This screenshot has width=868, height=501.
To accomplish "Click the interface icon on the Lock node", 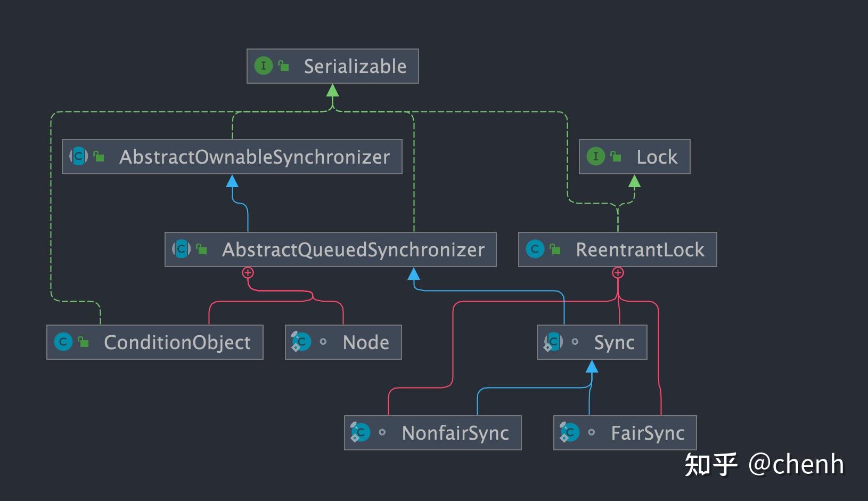I will pos(595,157).
